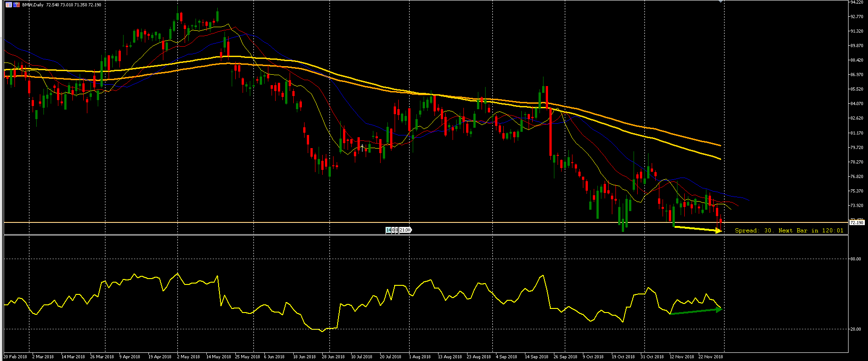Select the yellow arrow under recent price lows
The width and height of the screenshot is (868, 361).
697,229
